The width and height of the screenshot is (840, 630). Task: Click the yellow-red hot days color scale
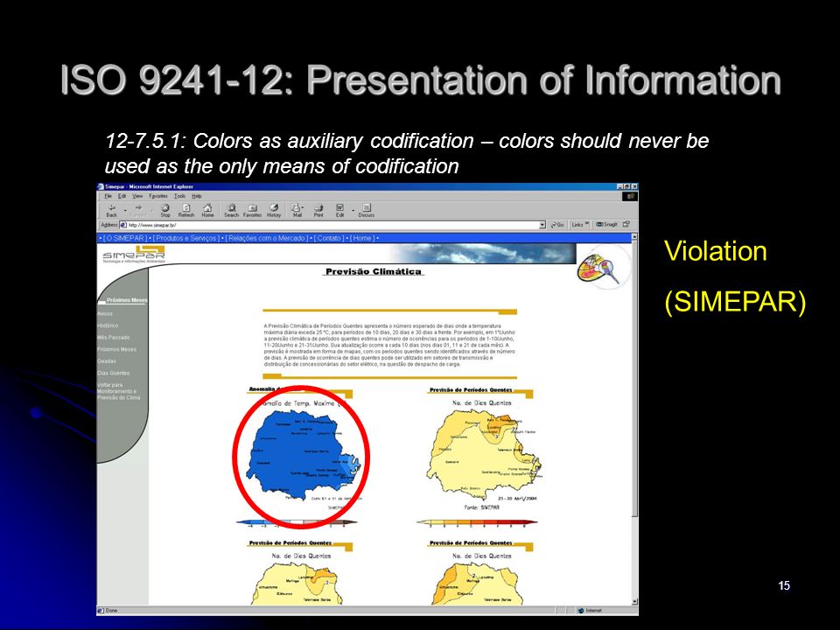click(x=477, y=521)
